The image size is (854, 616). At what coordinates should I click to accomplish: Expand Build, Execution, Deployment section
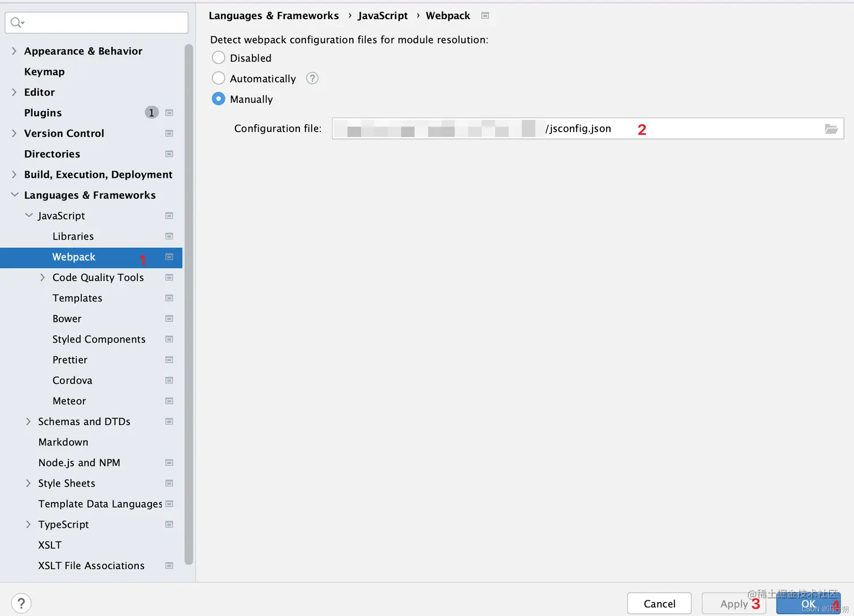14,174
